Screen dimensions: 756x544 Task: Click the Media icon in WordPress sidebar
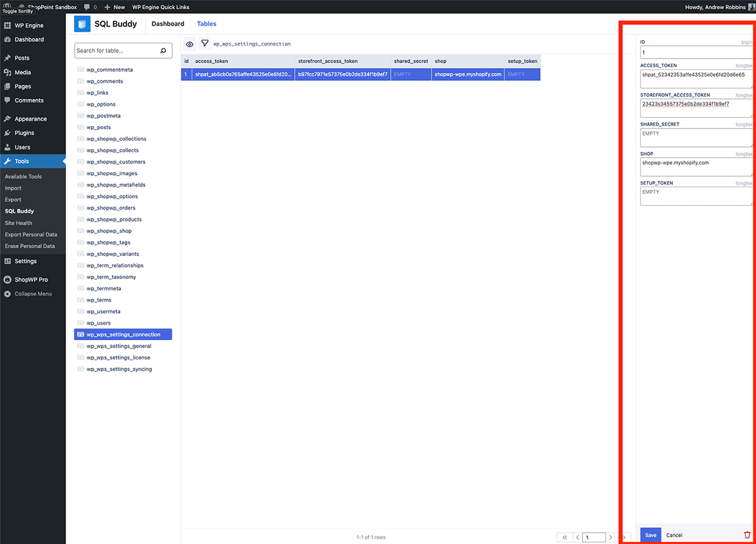(7, 72)
